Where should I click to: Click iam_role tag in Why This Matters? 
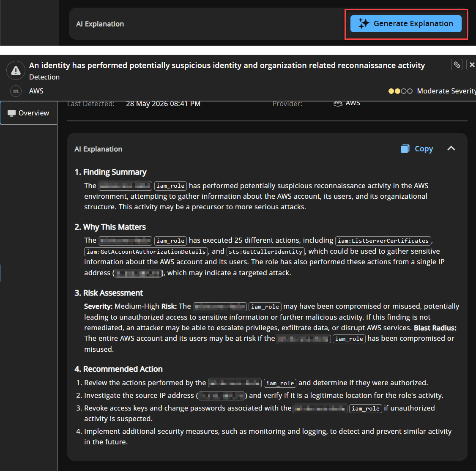(170, 241)
